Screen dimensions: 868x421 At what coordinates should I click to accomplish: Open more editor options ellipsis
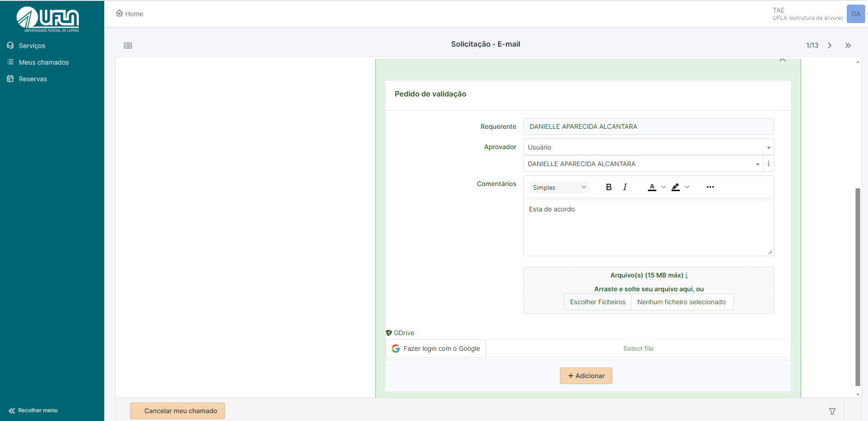pyautogui.click(x=710, y=187)
